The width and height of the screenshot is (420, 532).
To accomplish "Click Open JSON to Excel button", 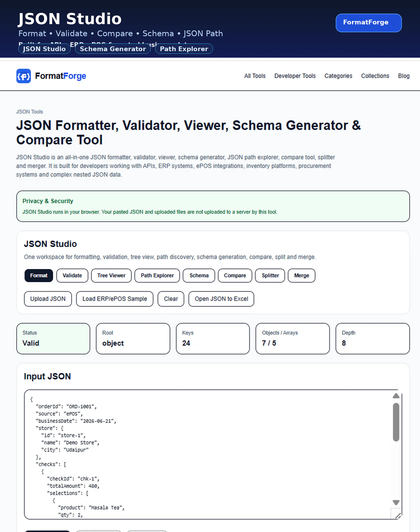I will click(x=221, y=299).
